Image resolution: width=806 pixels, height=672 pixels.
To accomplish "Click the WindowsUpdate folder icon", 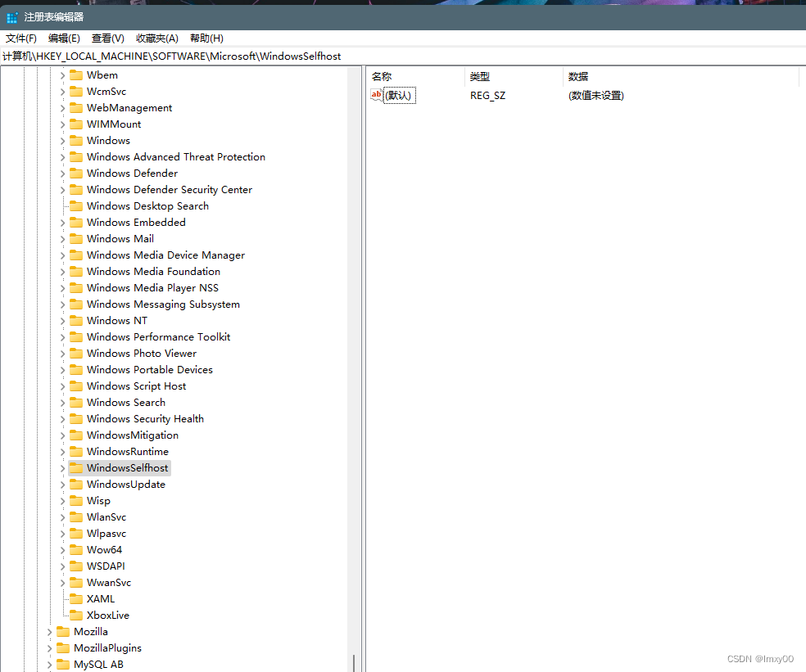I will [76, 485].
